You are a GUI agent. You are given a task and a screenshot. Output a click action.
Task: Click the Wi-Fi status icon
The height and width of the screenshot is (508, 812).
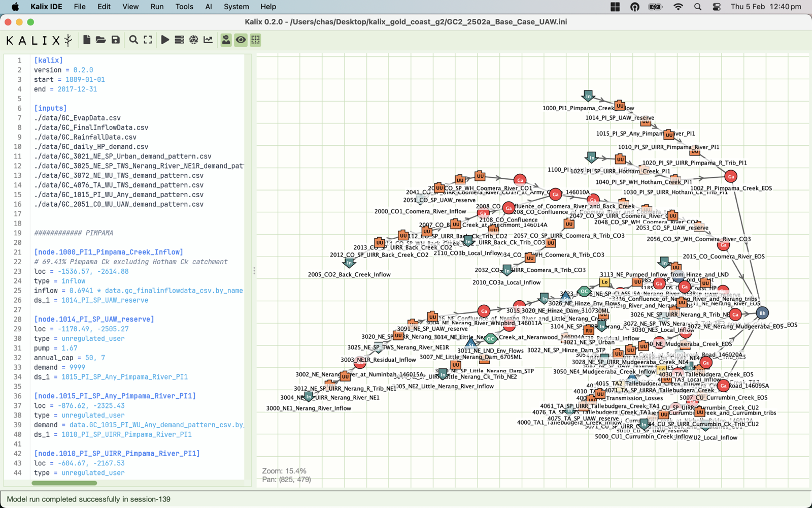tap(678, 7)
